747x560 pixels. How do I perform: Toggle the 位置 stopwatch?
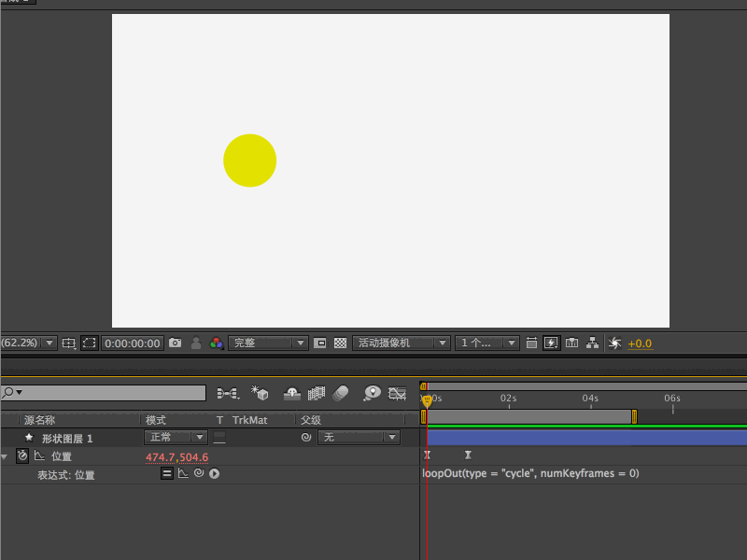click(22, 456)
